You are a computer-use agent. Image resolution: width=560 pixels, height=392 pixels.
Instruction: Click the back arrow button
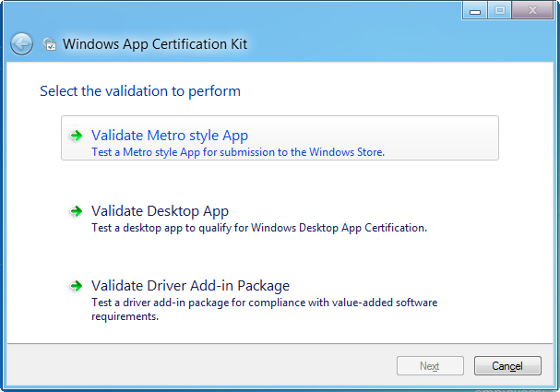click(21, 44)
